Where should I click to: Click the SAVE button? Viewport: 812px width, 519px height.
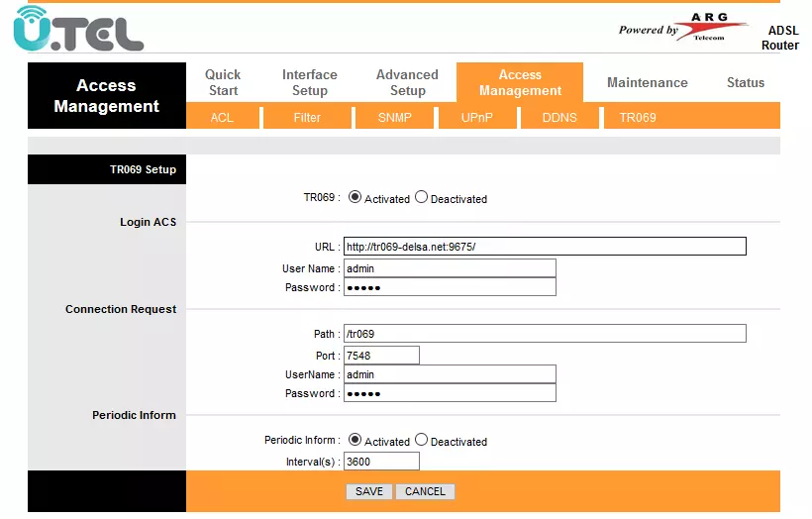coord(369,491)
